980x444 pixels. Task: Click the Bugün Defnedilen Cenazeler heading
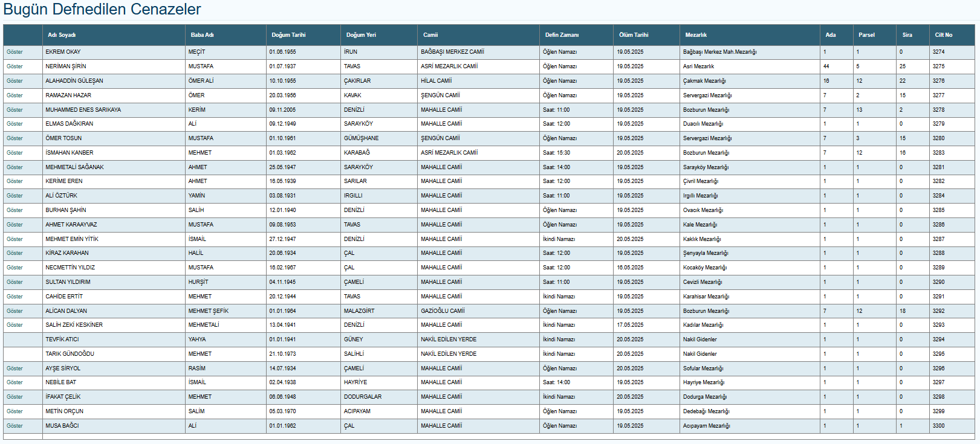(102, 10)
